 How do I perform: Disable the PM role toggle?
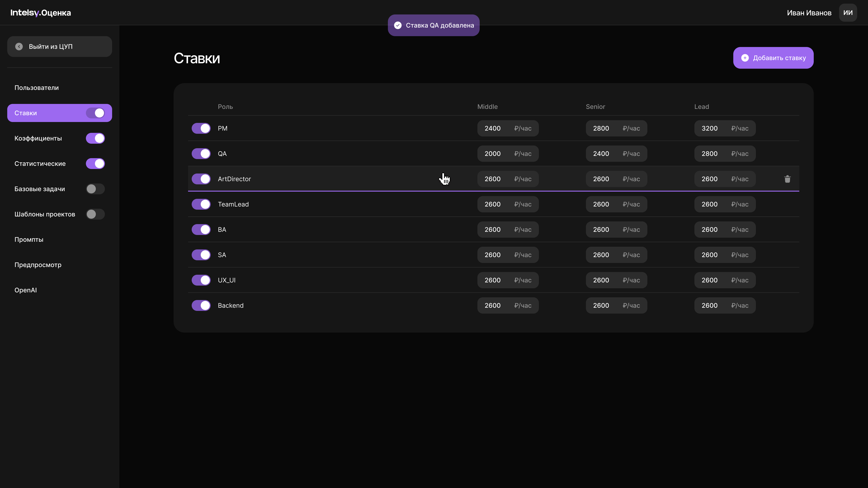[201, 128]
